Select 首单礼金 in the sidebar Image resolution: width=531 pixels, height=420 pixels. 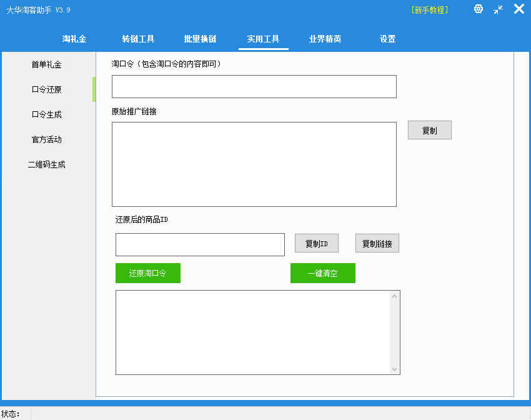[x=47, y=64]
